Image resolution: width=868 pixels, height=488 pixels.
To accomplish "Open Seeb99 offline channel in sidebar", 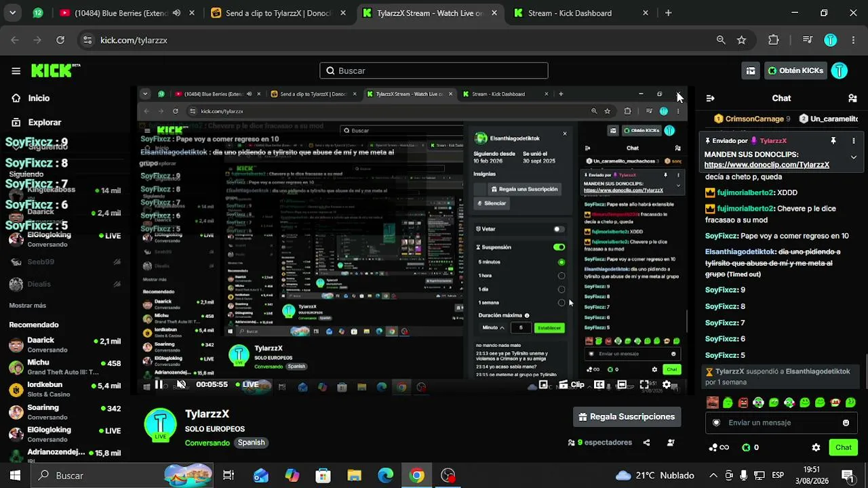I will pyautogui.click(x=64, y=262).
